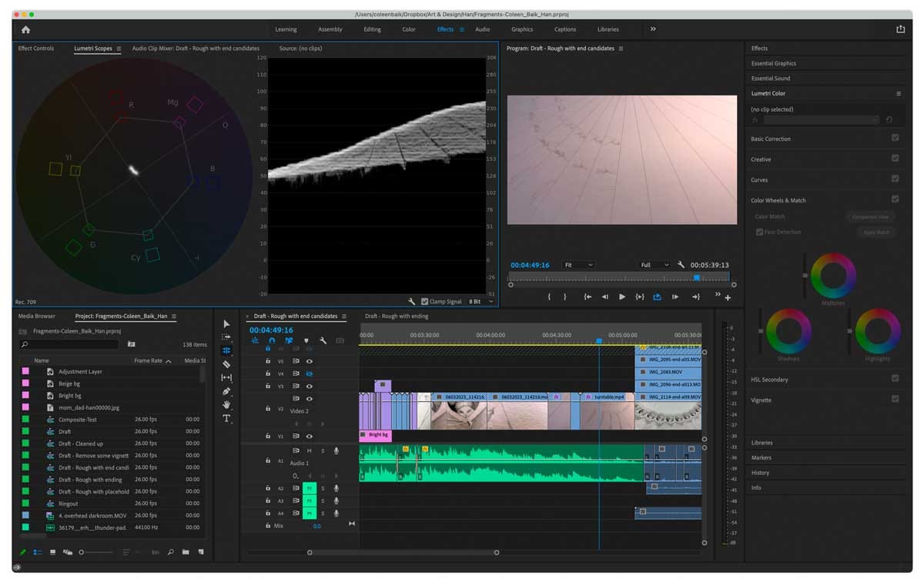Viewport: 924px width, 586px height.
Task: Click the Add Marker icon in timeline
Action: [306, 340]
